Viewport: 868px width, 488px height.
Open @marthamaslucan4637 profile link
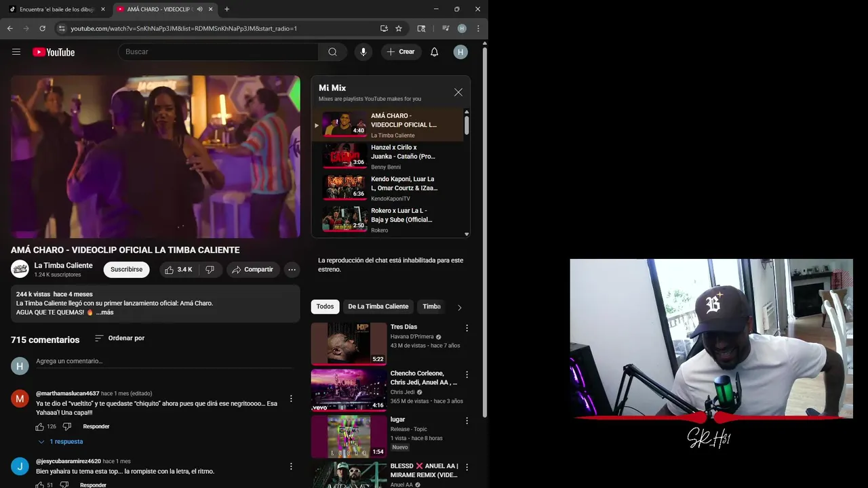(x=67, y=393)
